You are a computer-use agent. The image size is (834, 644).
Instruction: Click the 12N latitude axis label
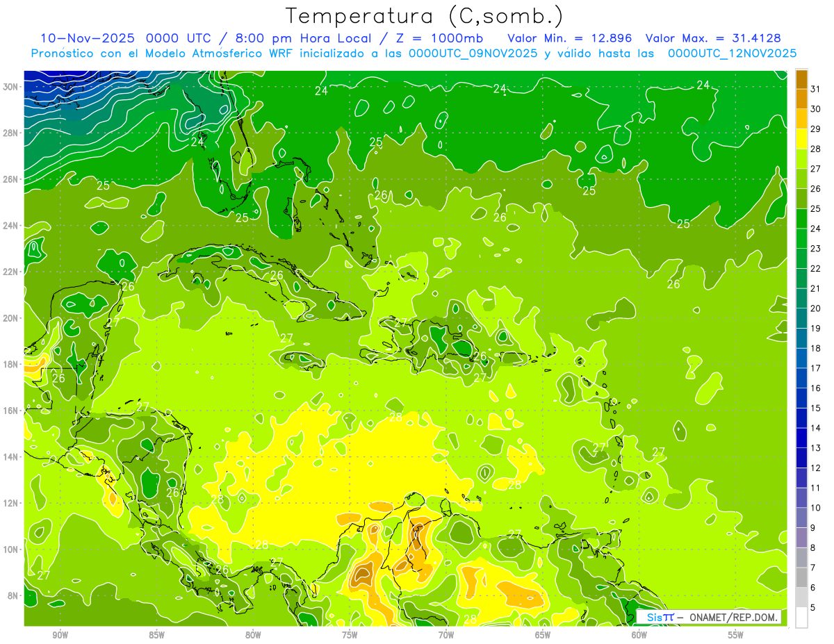click(12, 503)
